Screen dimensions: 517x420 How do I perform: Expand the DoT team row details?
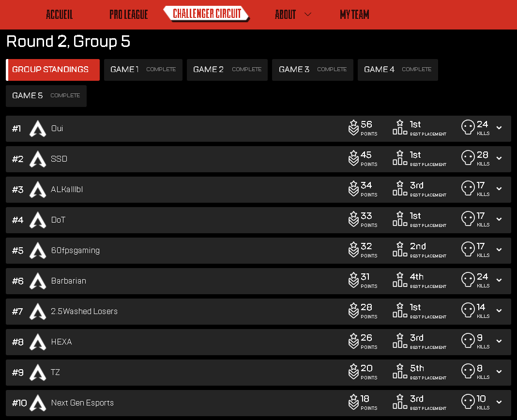point(499,219)
